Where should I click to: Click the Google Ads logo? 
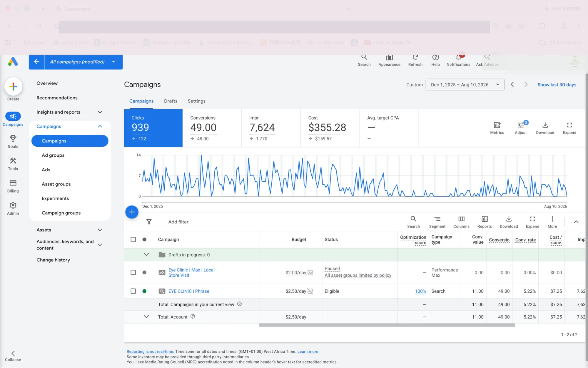click(13, 62)
